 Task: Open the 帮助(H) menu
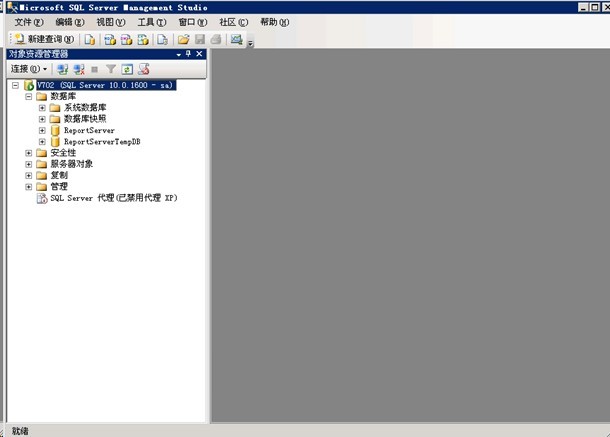click(275, 22)
